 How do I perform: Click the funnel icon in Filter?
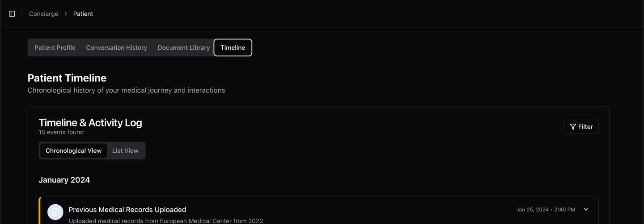(573, 127)
